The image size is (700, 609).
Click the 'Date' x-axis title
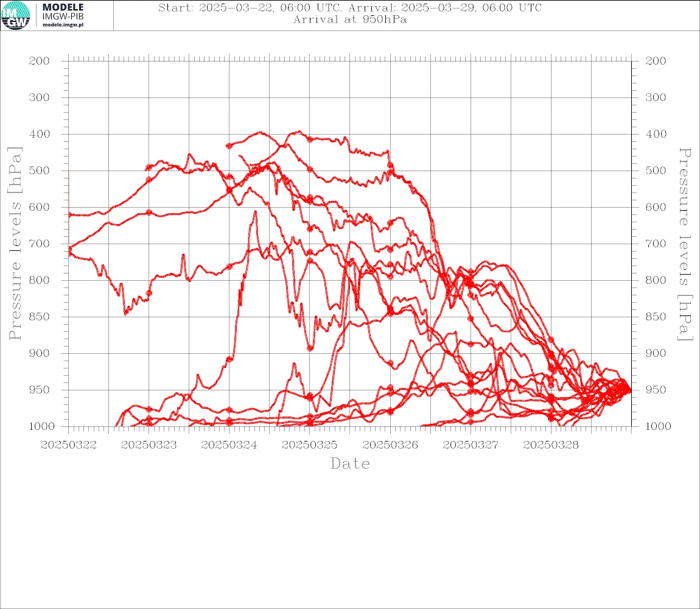tap(351, 464)
